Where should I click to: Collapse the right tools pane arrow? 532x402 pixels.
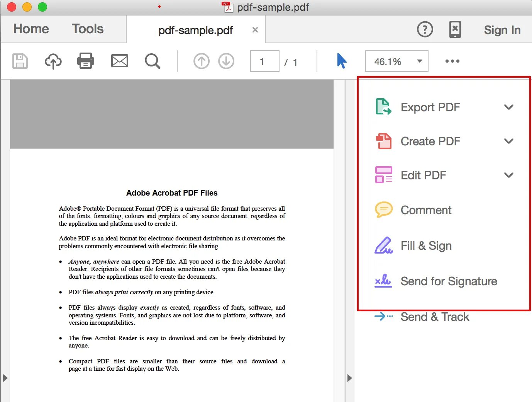coord(349,378)
